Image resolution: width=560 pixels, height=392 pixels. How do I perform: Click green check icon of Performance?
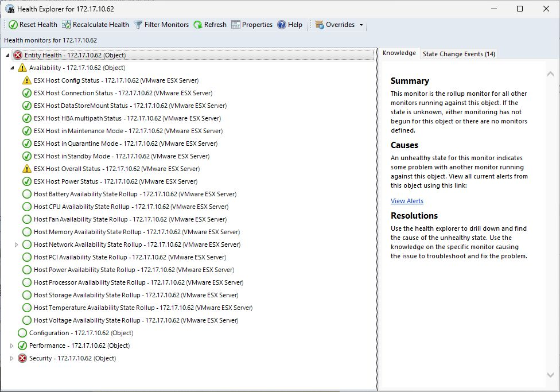click(x=22, y=346)
